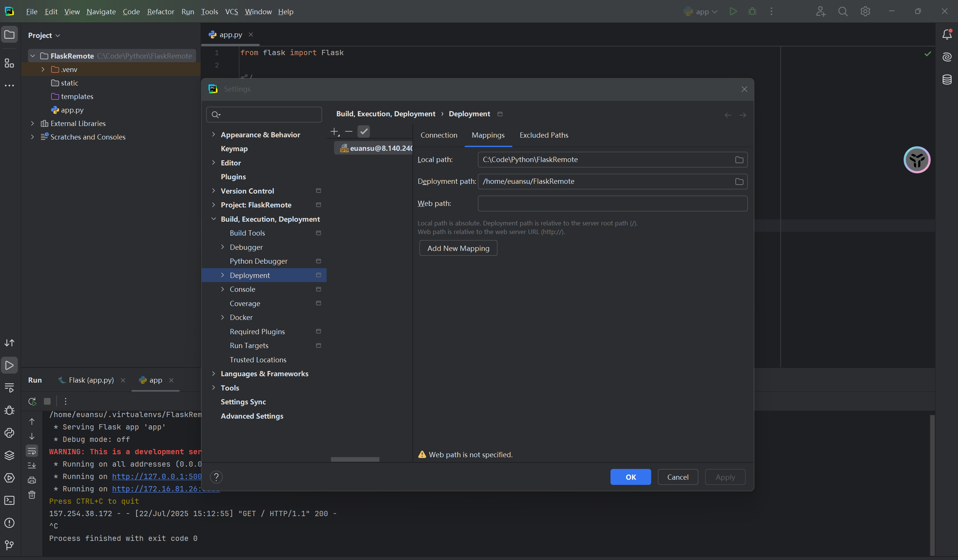Click the Structure tool window icon
Screen dimensions: 958x560
click(9, 63)
